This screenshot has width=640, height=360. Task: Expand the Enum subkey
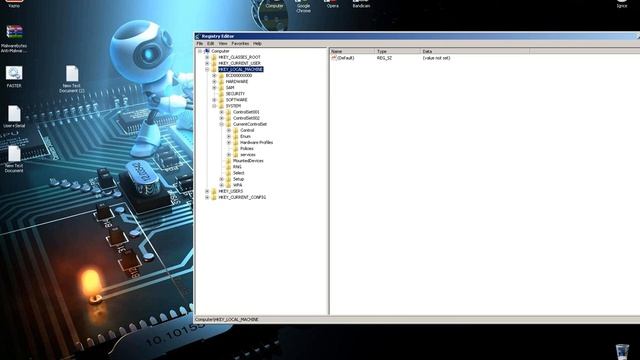[x=229, y=136]
